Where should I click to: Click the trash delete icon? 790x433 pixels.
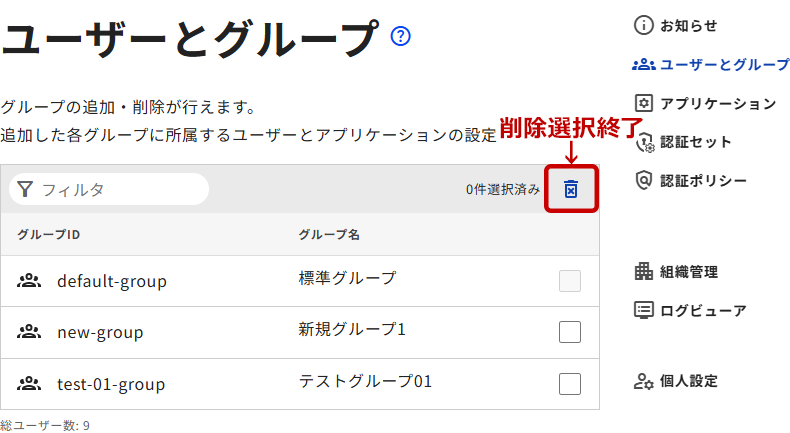571,189
